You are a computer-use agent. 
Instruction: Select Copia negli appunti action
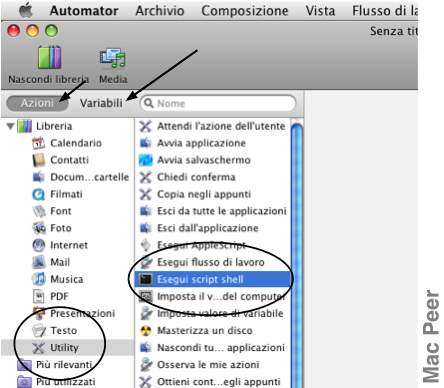213,194
